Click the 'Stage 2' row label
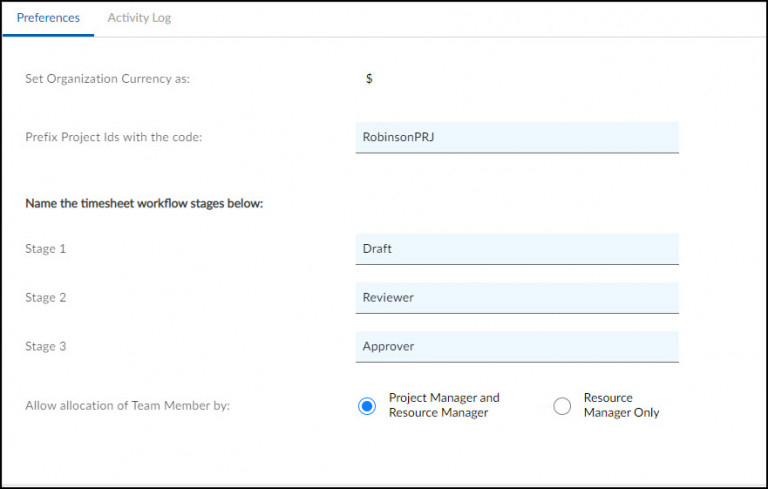The height and width of the screenshot is (489, 768). (46, 298)
